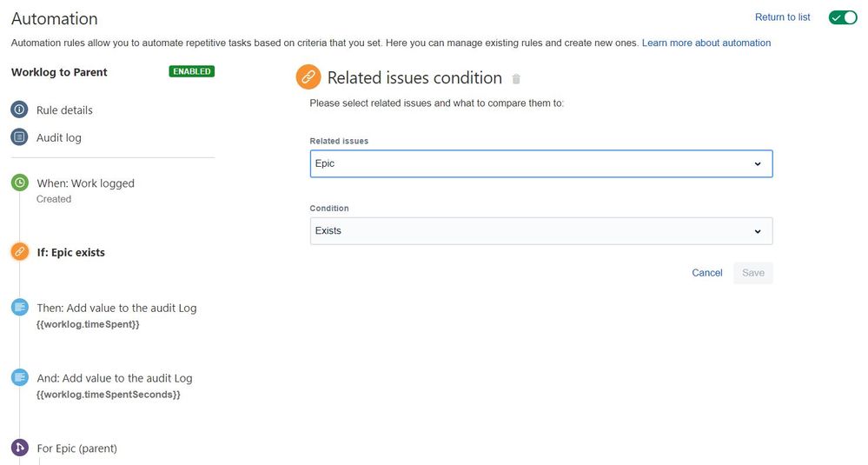Click the Save button
Image resolution: width=868 pixels, height=465 pixels.
point(752,273)
